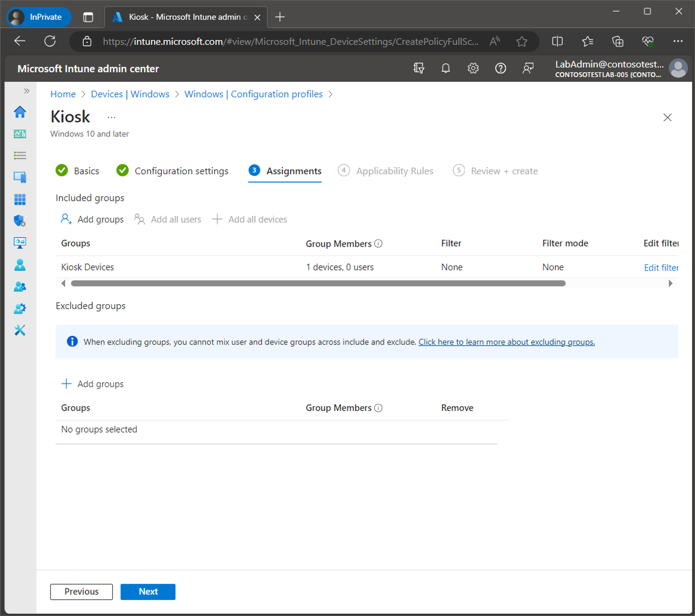This screenshot has width=695, height=616.
Task: Open browser essentials heart icon
Action: click(x=648, y=41)
